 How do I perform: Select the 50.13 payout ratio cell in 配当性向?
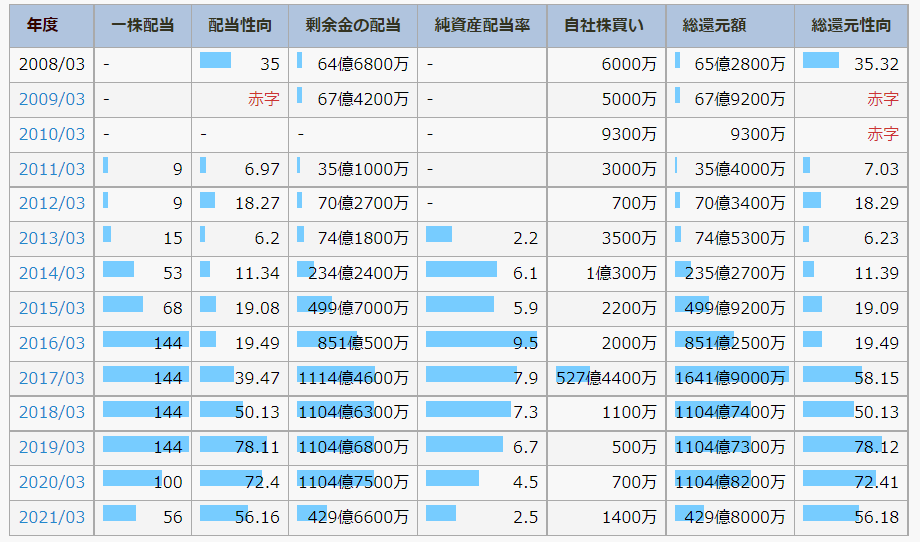[x=240, y=412]
